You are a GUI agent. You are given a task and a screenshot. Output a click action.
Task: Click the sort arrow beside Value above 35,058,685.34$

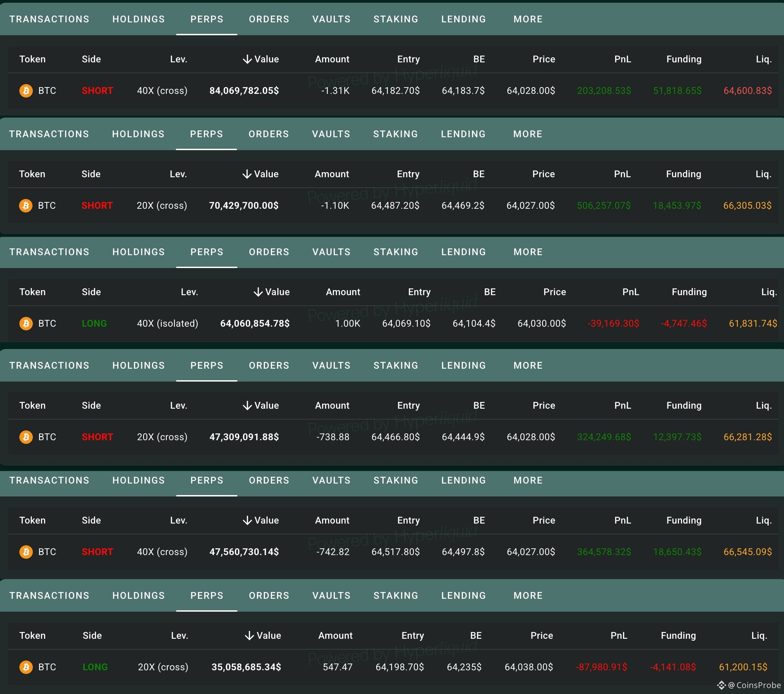tap(249, 636)
